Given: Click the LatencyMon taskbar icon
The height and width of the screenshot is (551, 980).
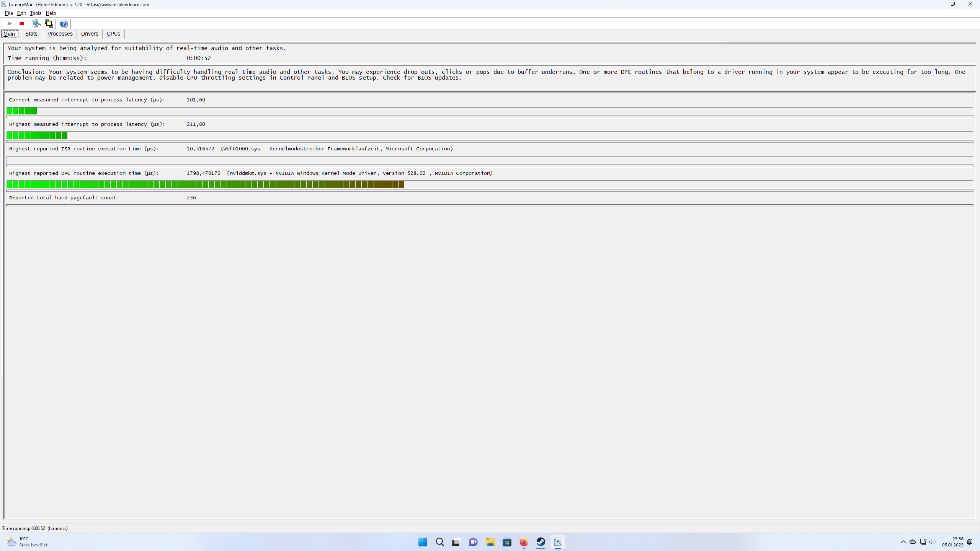Looking at the screenshot, I should click(x=558, y=542).
